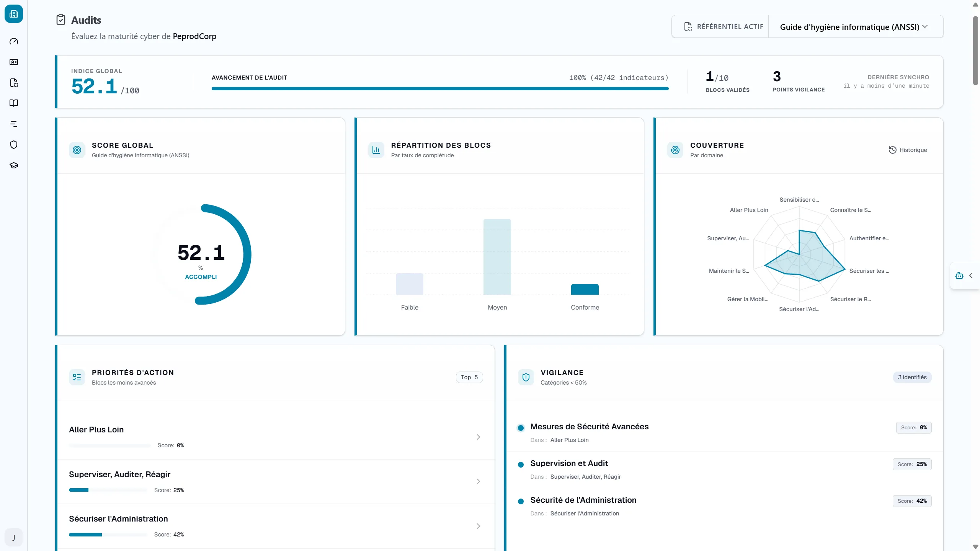Click the ID card sidebar icon
The width and height of the screenshot is (980, 551).
14,62
